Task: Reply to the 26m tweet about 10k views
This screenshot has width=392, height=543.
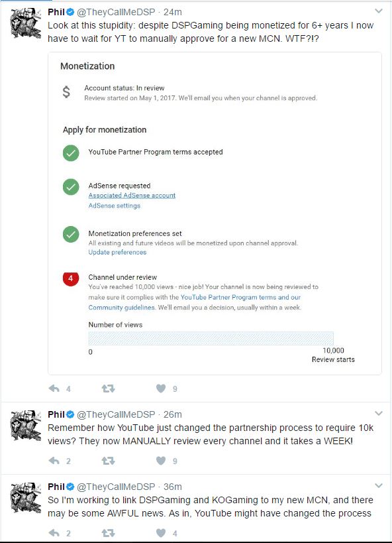Action: 54,461
